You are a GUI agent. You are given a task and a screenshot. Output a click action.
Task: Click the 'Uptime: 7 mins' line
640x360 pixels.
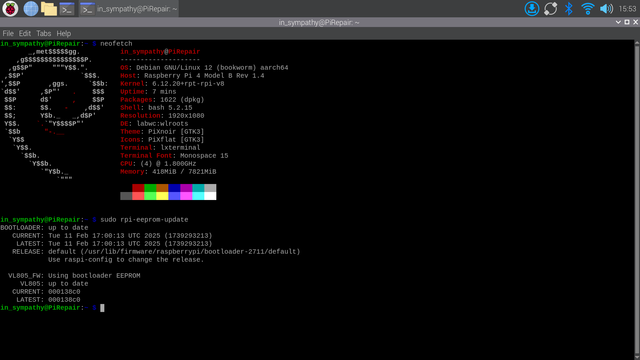[x=148, y=92]
